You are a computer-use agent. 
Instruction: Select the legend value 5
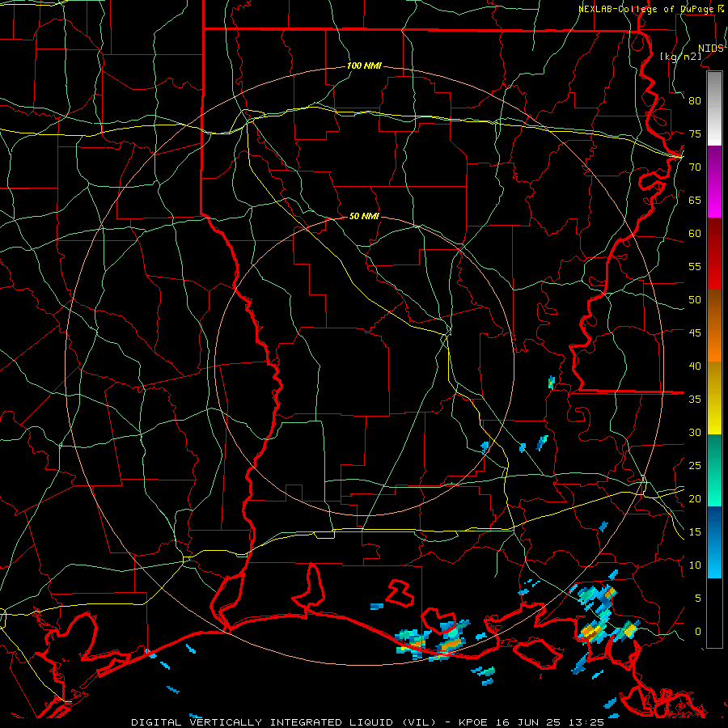(698, 599)
